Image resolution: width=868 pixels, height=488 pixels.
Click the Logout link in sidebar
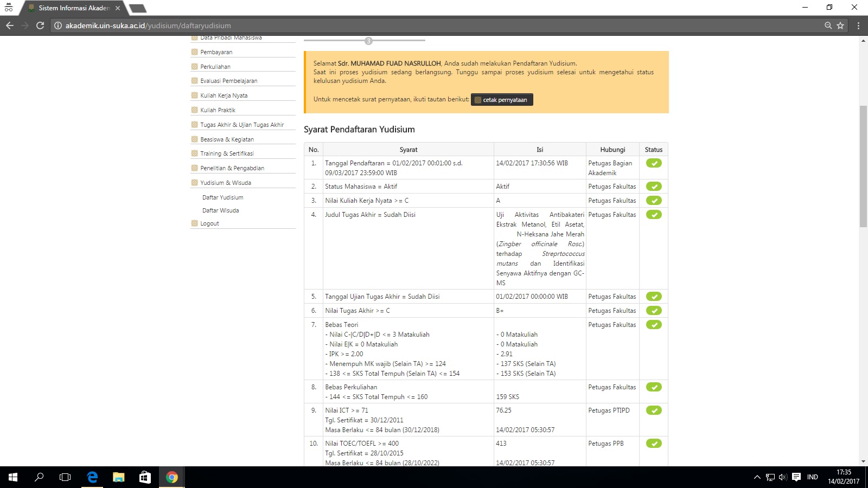tap(209, 223)
